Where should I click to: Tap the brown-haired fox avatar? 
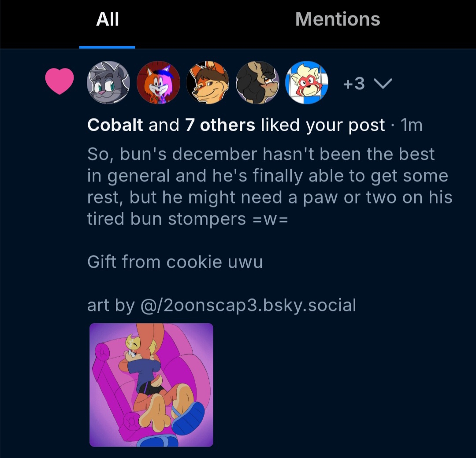pos(208,82)
